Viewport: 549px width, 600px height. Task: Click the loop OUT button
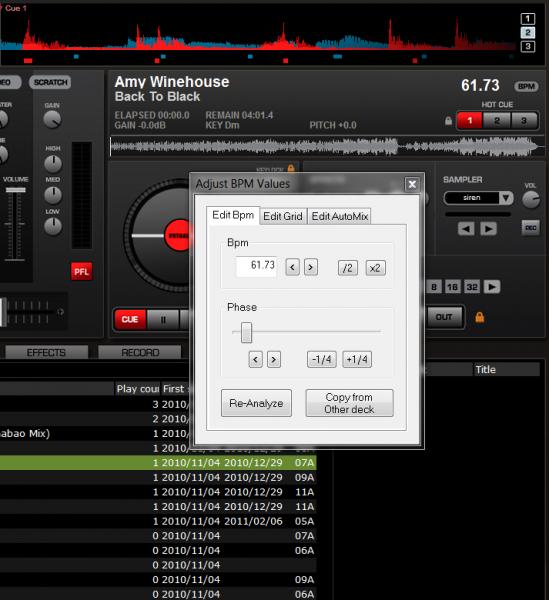[444, 317]
